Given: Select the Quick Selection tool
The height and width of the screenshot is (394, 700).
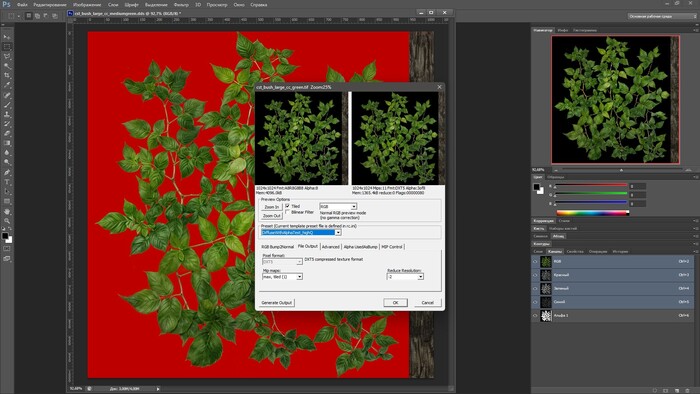Looking at the screenshot, I should 7,66.
